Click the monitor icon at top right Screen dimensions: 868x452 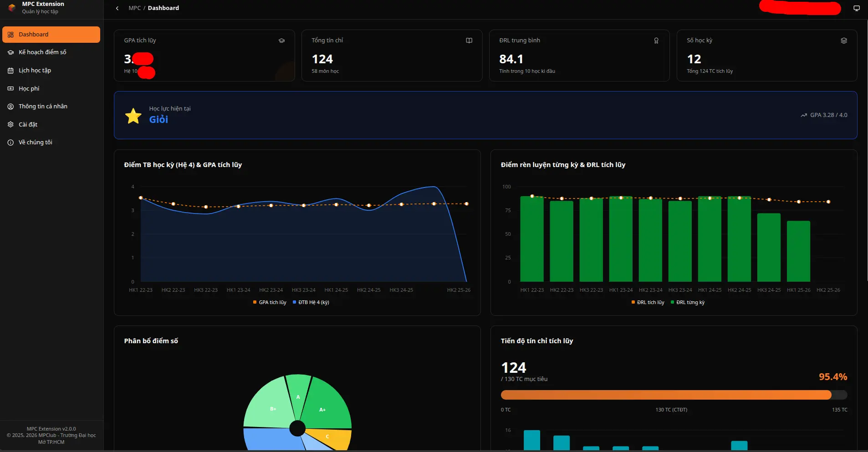(856, 8)
